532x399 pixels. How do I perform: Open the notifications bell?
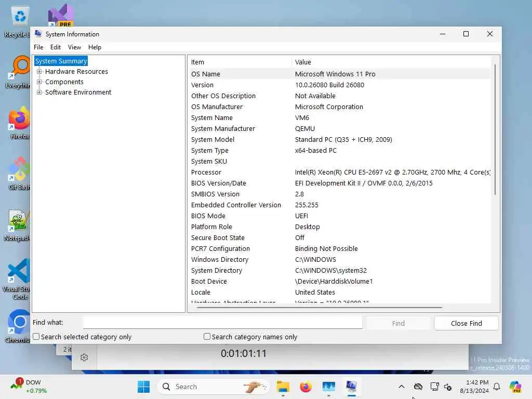pos(497,387)
